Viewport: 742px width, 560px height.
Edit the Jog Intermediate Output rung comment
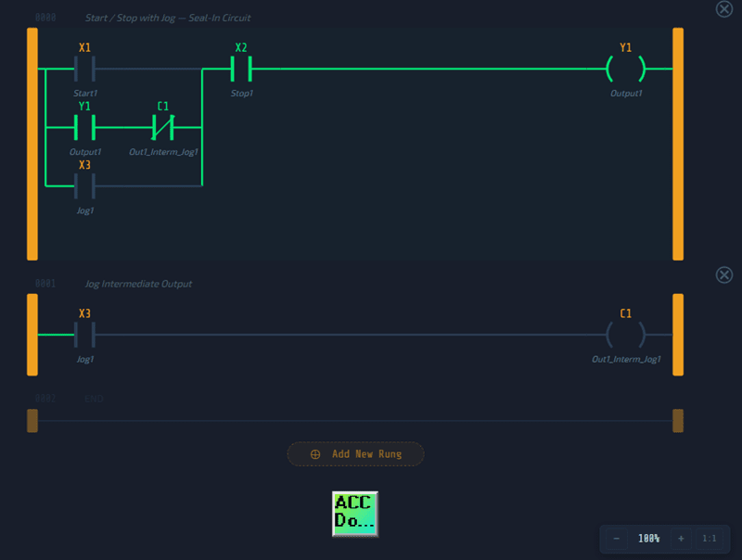(138, 284)
